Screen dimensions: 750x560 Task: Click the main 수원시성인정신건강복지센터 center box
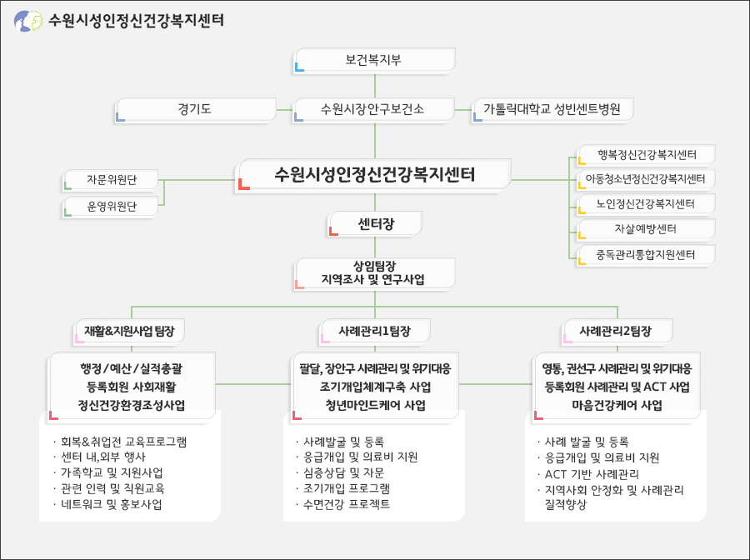[373, 175]
